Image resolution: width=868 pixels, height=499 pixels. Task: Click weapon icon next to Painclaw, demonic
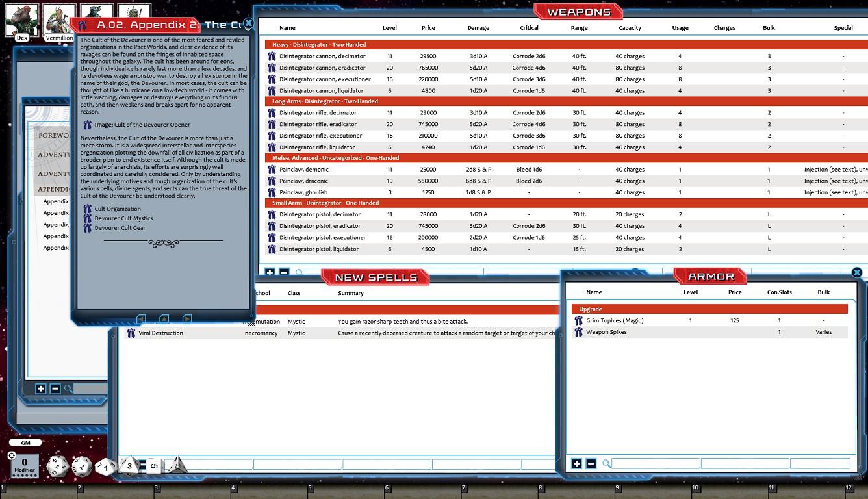[271, 170]
